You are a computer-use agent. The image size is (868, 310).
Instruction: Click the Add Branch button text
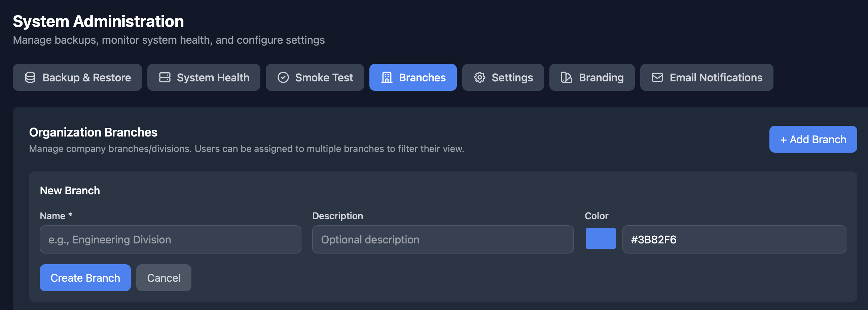coord(818,139)
